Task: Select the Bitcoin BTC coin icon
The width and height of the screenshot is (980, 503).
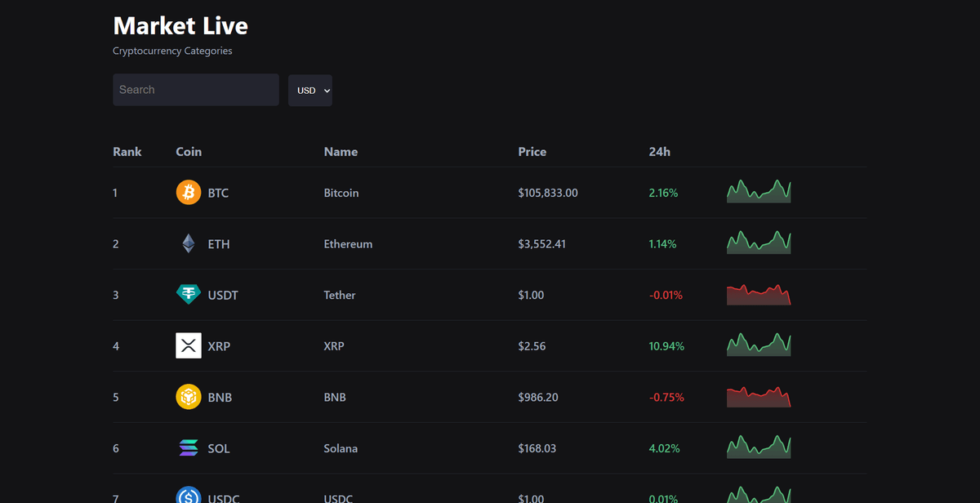Action: pos(189,192)
